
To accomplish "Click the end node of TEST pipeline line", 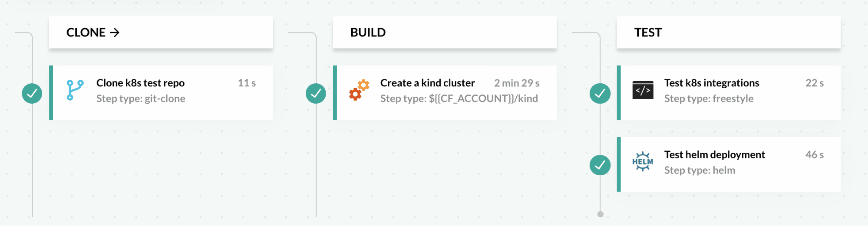I will (x=600, y=214).
